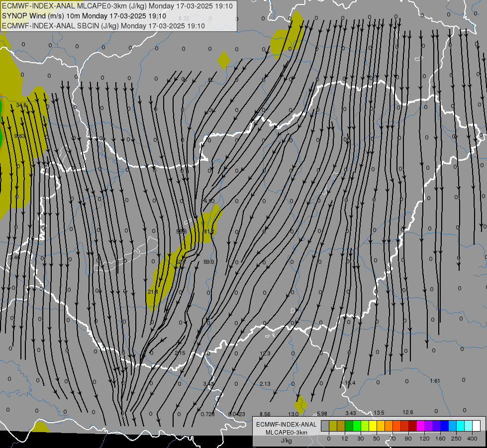Click the SBCIN header line
This screenshot has width=487, height=448.
click(x=103, y=26)
